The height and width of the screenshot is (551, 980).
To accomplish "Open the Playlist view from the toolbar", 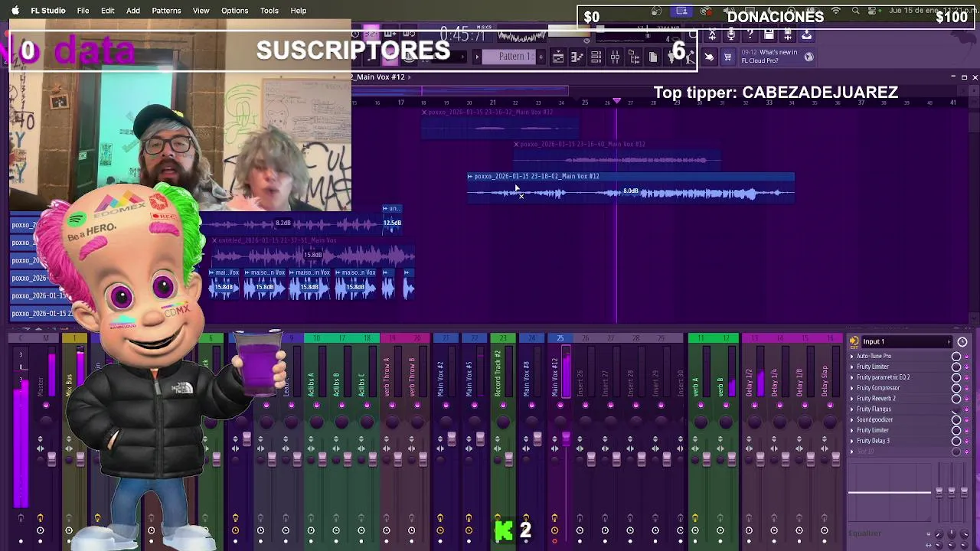I will (558, 57).
